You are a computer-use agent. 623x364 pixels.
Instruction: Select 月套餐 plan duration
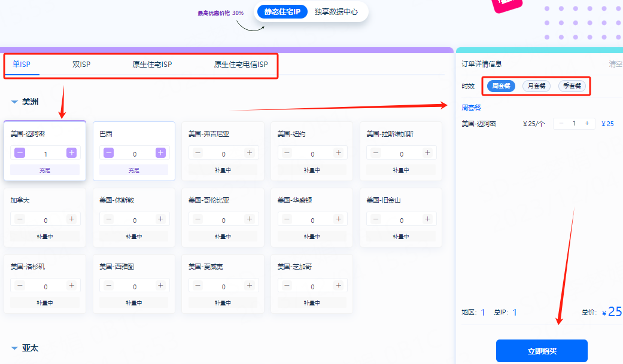tap(536, 85)
